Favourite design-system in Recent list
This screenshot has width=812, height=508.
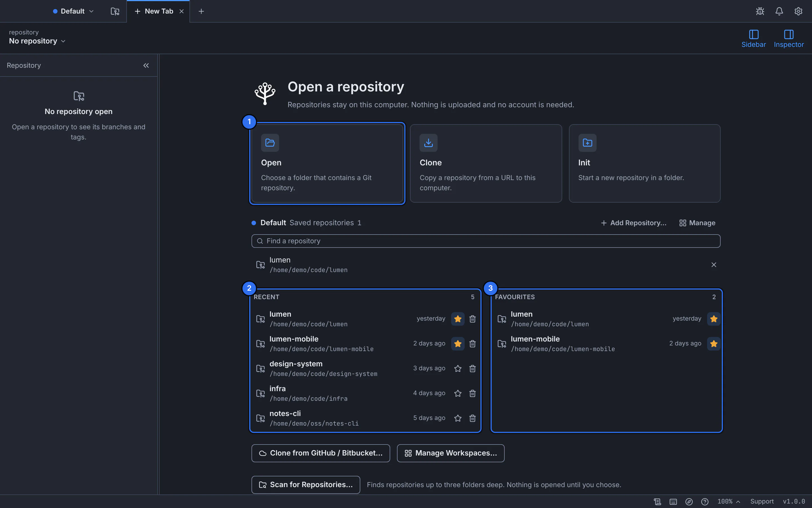(458, 369)
